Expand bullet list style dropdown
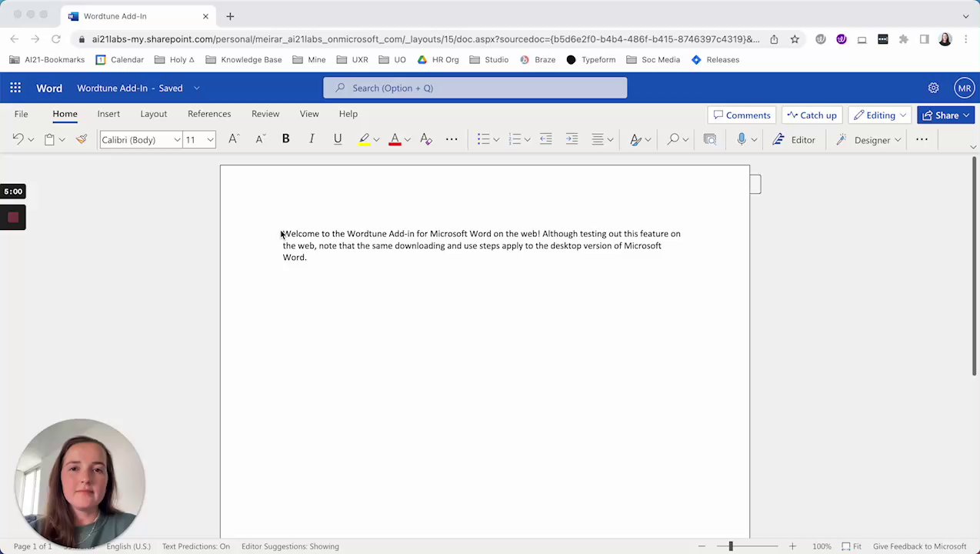This screenshot has width=980, height=554. pyautogui.click(x=496, y=140)
